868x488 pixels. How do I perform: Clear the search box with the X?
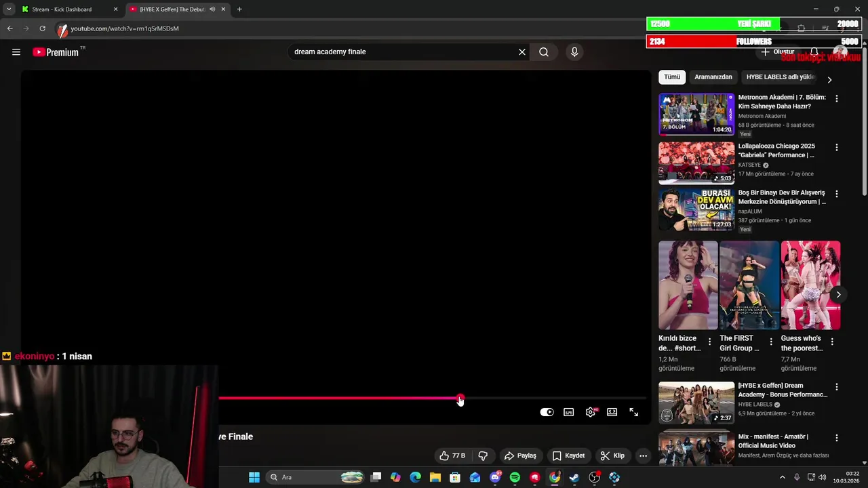click(x=522, y=52)
